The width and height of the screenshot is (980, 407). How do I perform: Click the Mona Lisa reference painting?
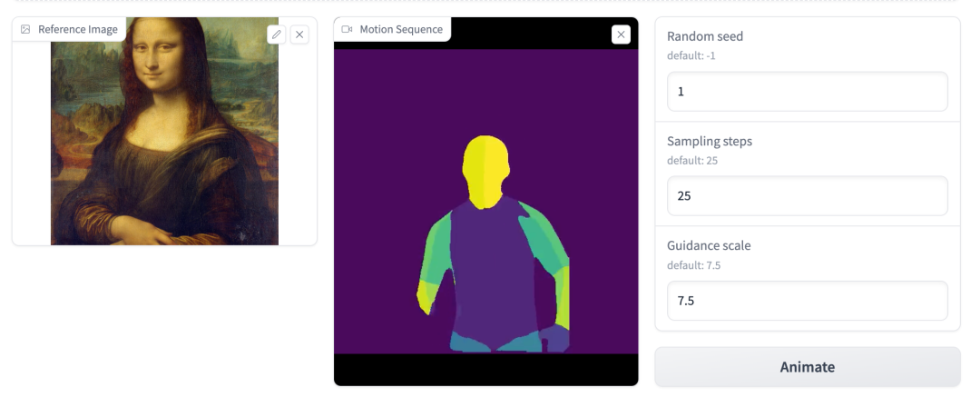tap(163, 145)
